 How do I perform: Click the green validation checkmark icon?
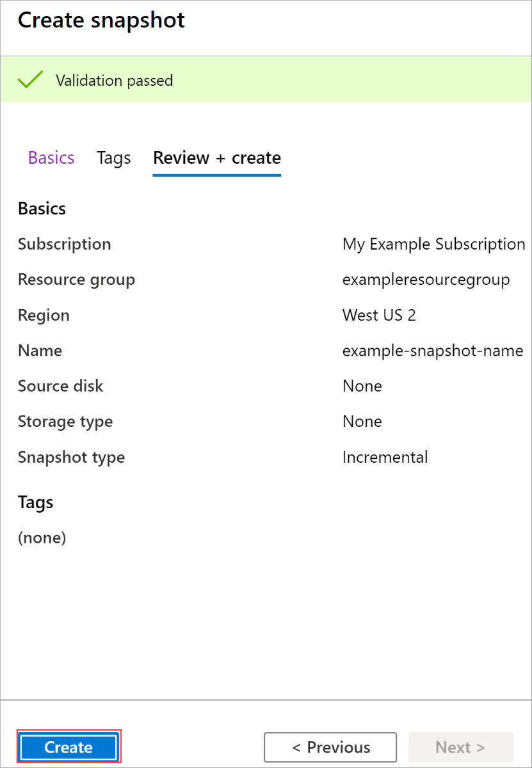pos(30,79)
